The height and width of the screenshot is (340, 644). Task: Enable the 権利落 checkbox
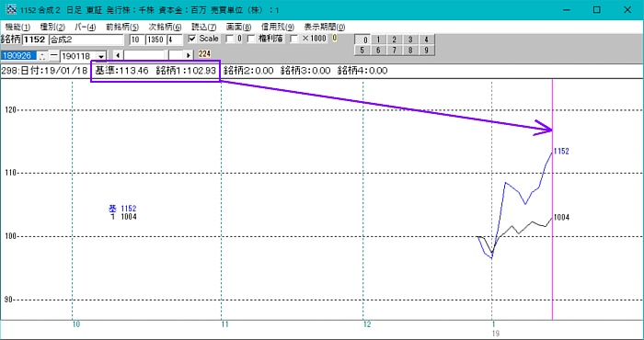coord(251,39)
